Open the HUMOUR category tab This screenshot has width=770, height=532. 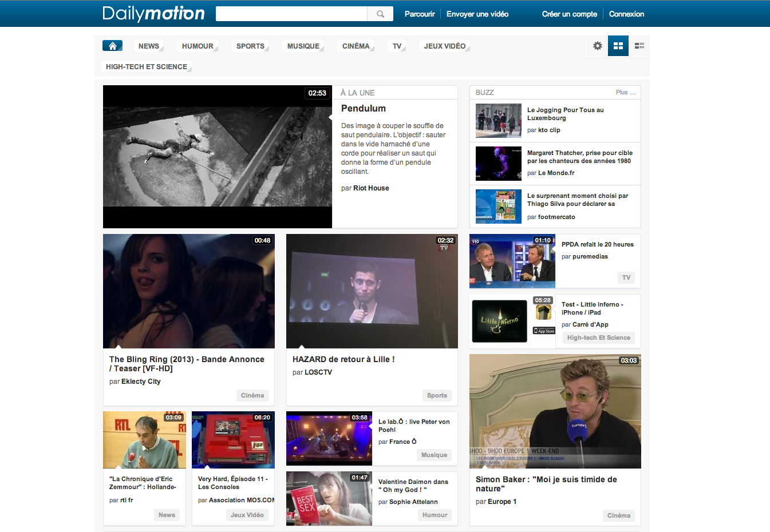click(198, 46)
